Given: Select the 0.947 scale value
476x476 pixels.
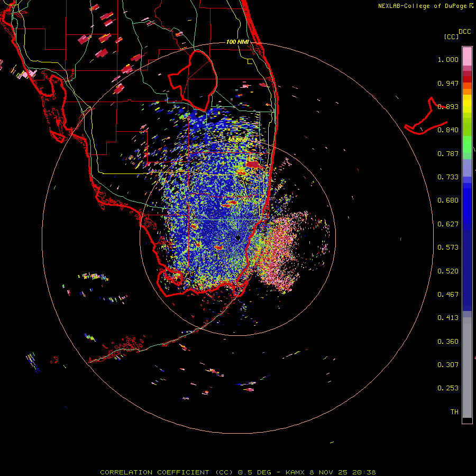Looking at the screenshot, I should point(448,83).
